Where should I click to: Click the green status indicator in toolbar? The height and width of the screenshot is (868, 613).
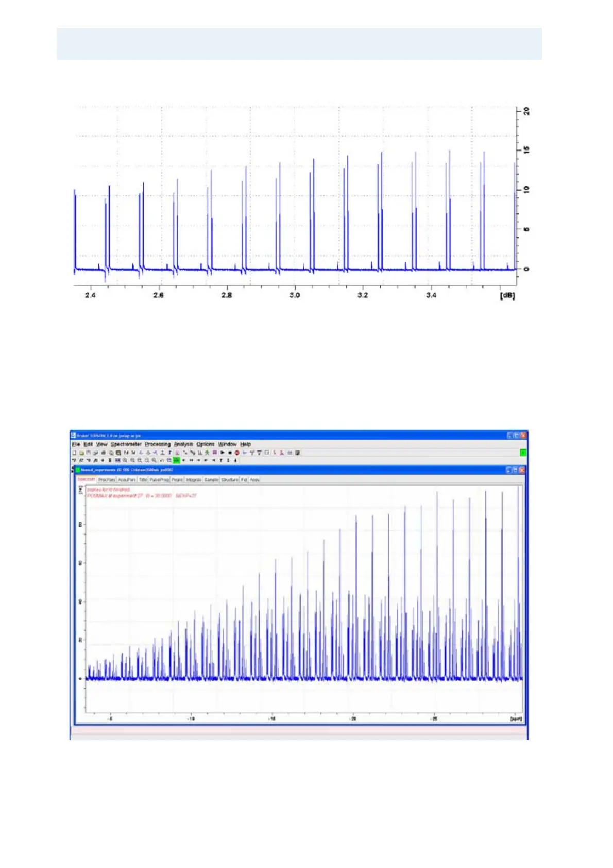pyautogui.click(x=523, y=453)
